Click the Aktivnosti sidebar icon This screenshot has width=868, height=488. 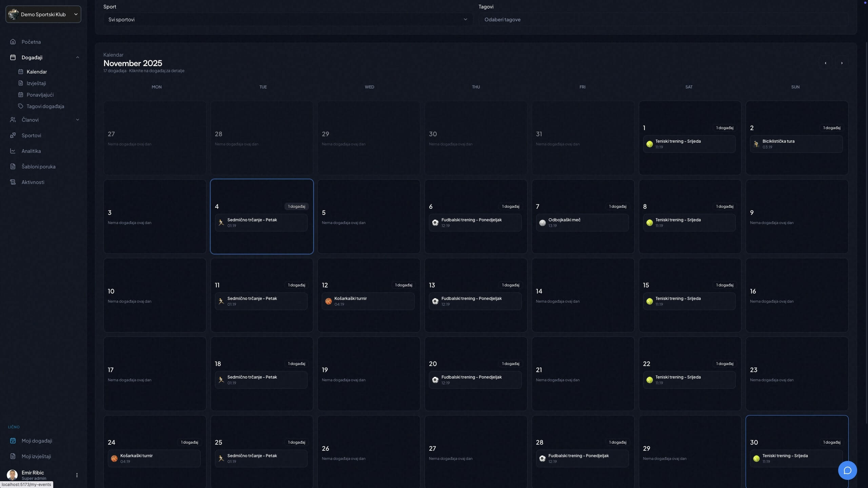[13, 182]
